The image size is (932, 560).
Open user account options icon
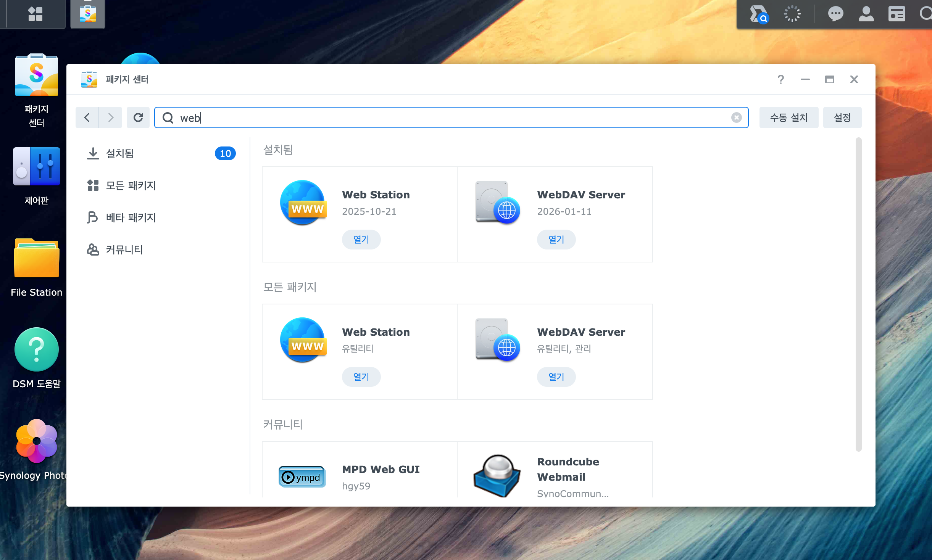pyautogui.click(x=866, y=14)
